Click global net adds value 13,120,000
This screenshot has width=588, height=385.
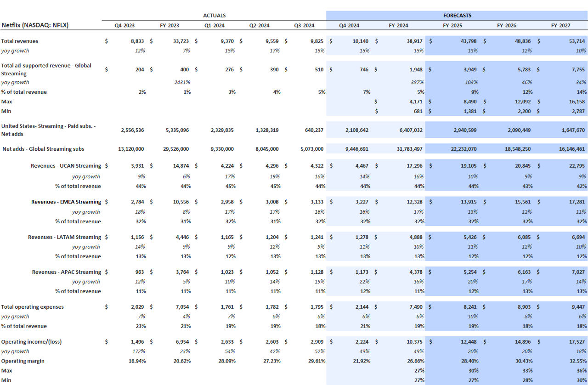click(x=132, y=149)
